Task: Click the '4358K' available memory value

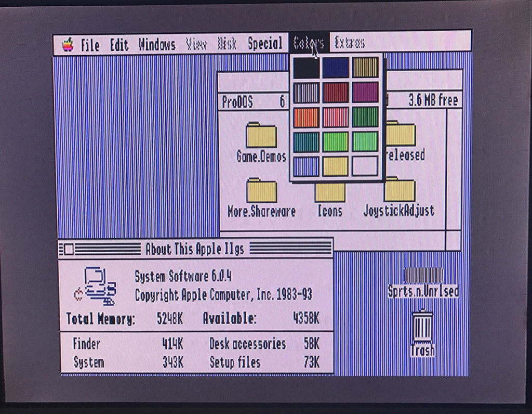Action: pos(306,318)
